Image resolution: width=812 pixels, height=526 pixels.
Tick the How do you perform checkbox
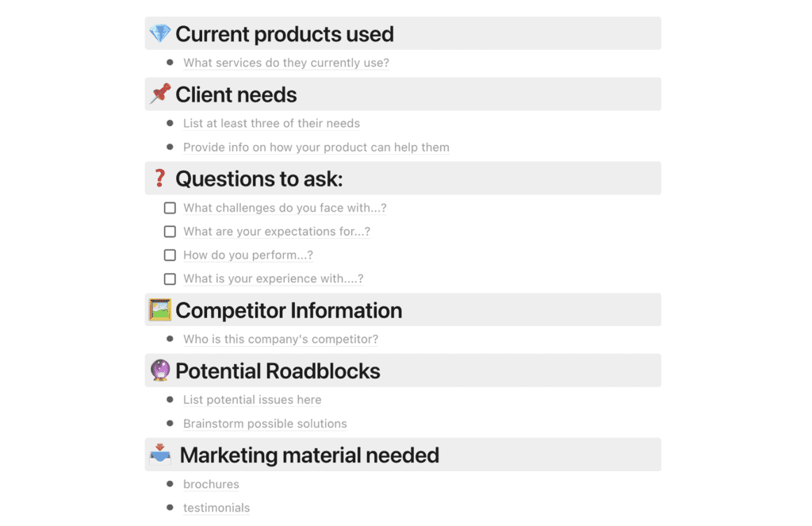point(170,255)
